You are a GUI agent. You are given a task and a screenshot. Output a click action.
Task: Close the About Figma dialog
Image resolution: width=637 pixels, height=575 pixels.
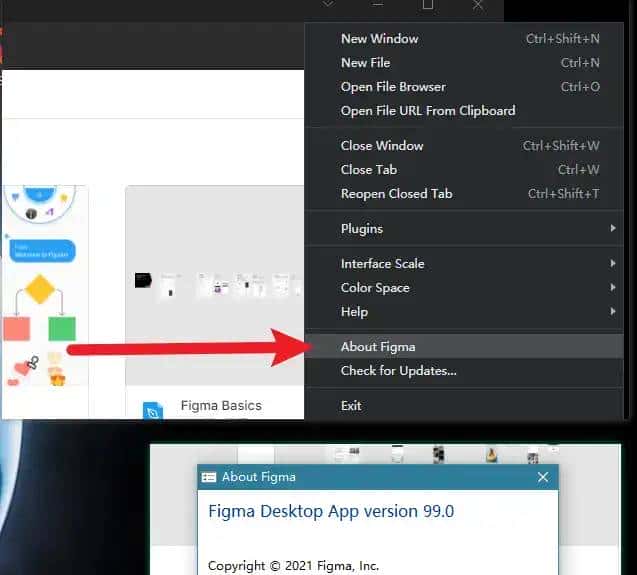pos(543,477)
